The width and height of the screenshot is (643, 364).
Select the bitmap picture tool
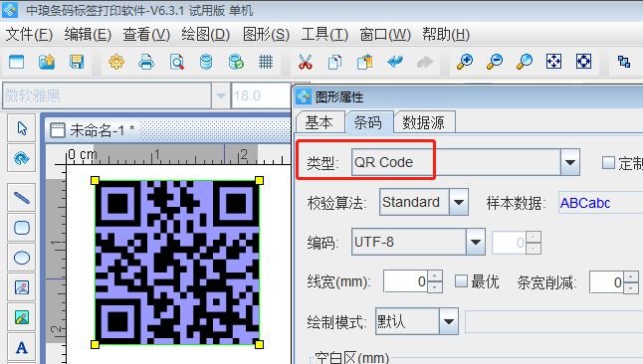pos(22,317)
